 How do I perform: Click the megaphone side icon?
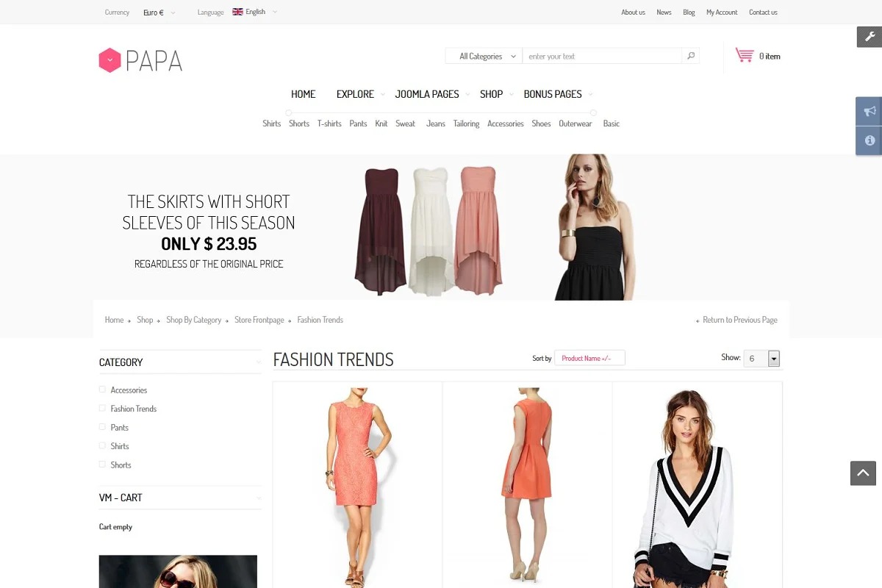point(869,111)
